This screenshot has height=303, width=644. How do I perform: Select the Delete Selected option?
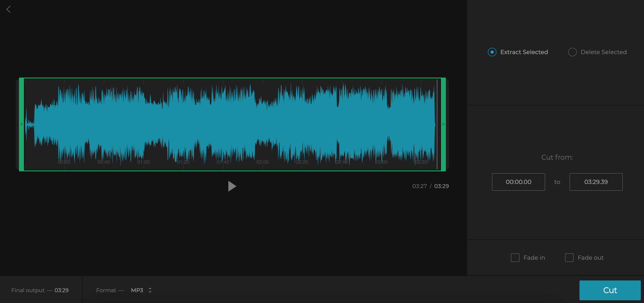[573, 52]
